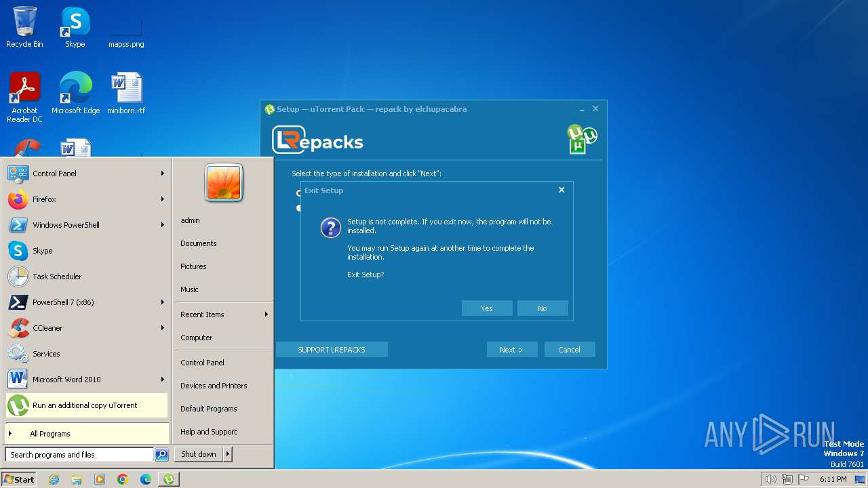Open Internet Explorer from taskbar

54,479
